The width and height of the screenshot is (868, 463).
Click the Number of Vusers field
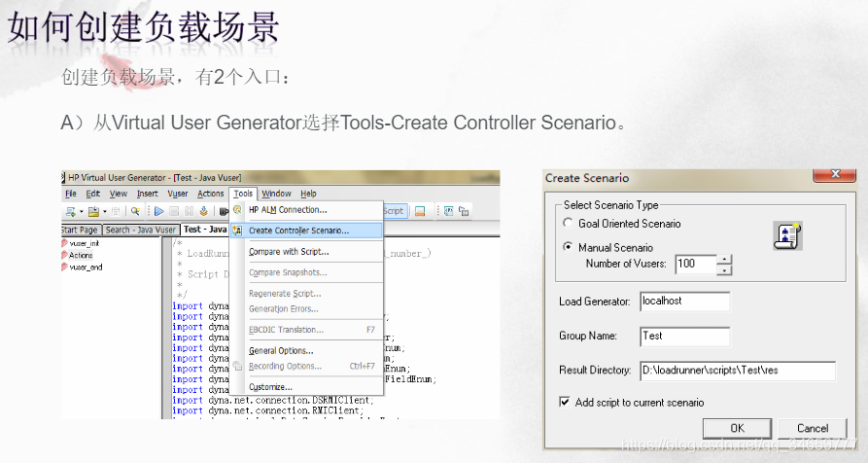[696, 265]
